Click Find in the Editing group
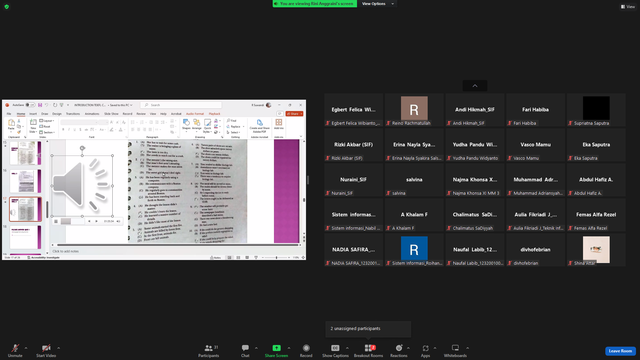This screenshot has width=640, height=360. [x=231, y=121]
